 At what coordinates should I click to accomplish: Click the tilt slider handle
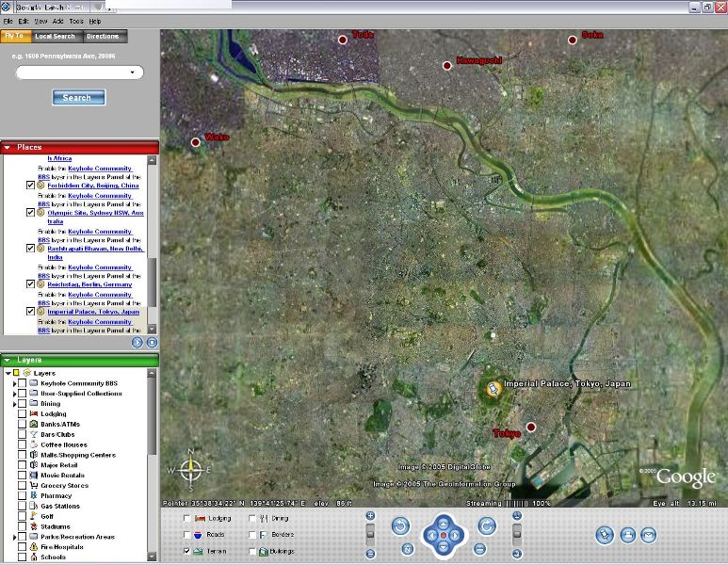point(517,534)
